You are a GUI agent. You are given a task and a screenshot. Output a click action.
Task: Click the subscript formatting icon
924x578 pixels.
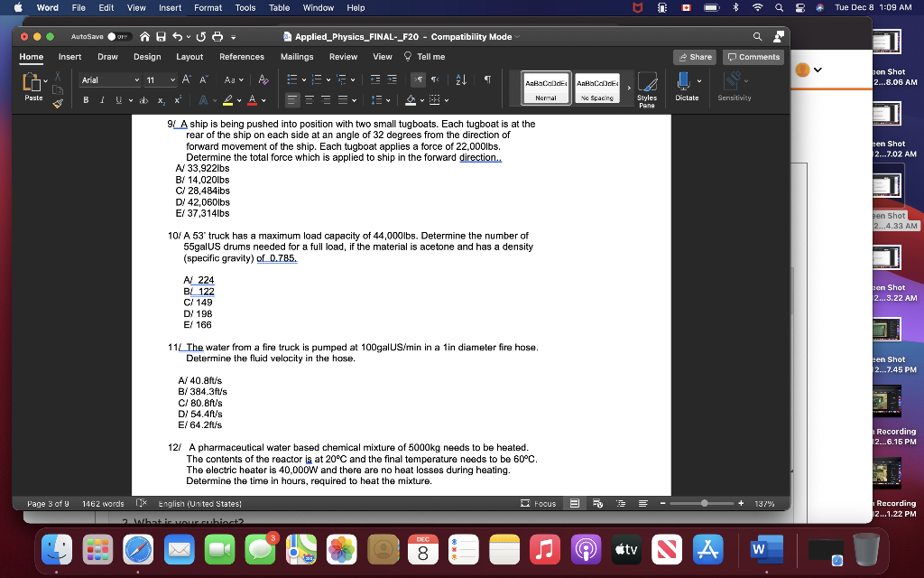161,100
